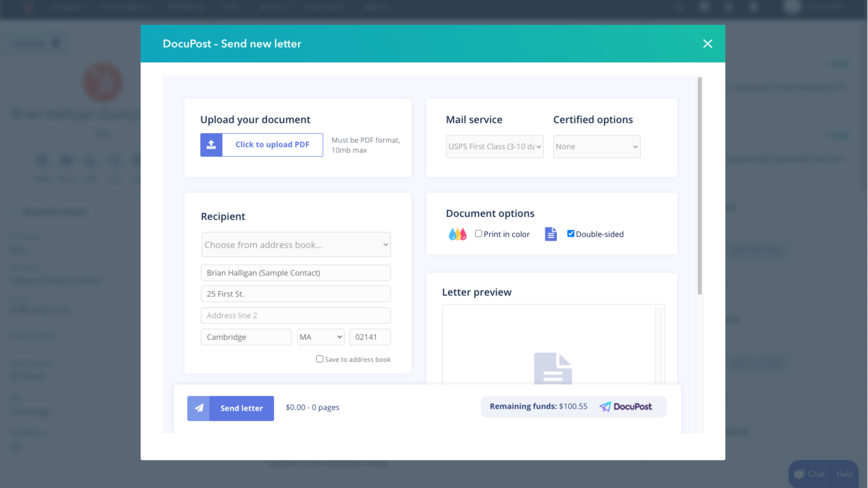Click the Address line 2 input field
Viewport: 868px width, 488px height.
[x=295, y=315]
